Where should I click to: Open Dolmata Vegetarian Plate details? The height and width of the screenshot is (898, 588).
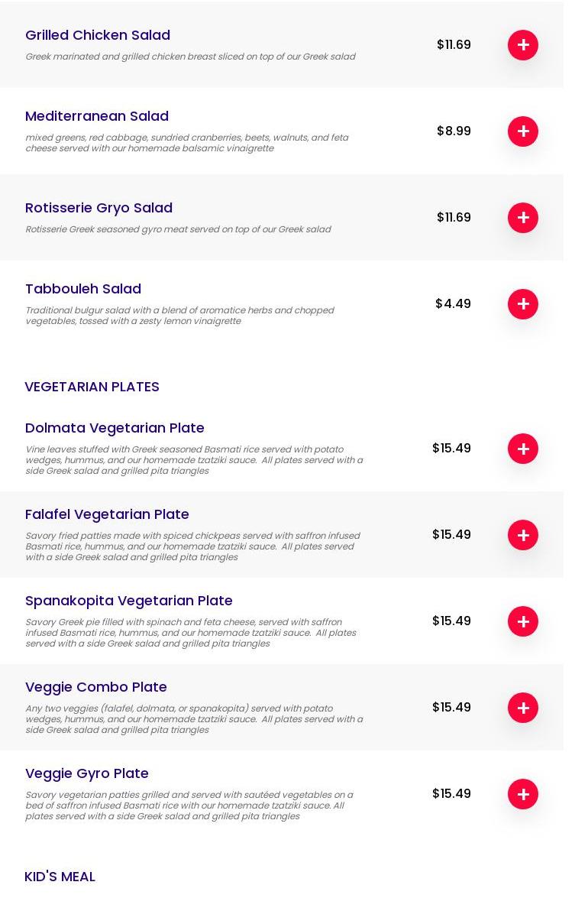tap(115, 428)
